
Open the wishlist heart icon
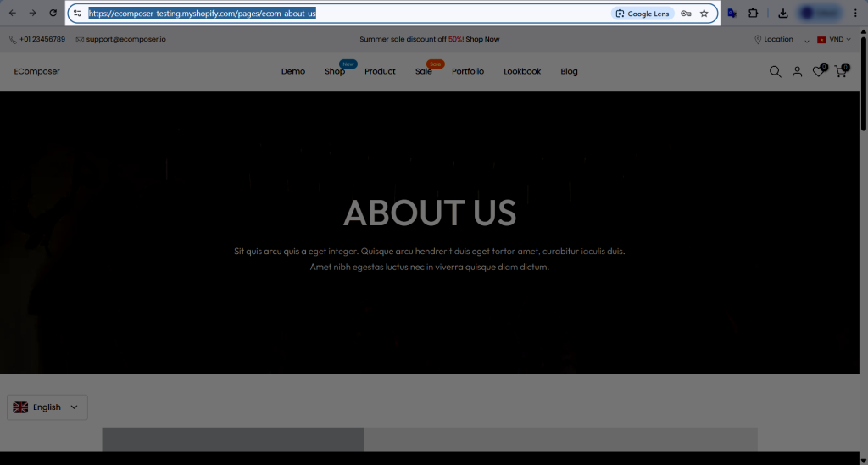(818, 71)
